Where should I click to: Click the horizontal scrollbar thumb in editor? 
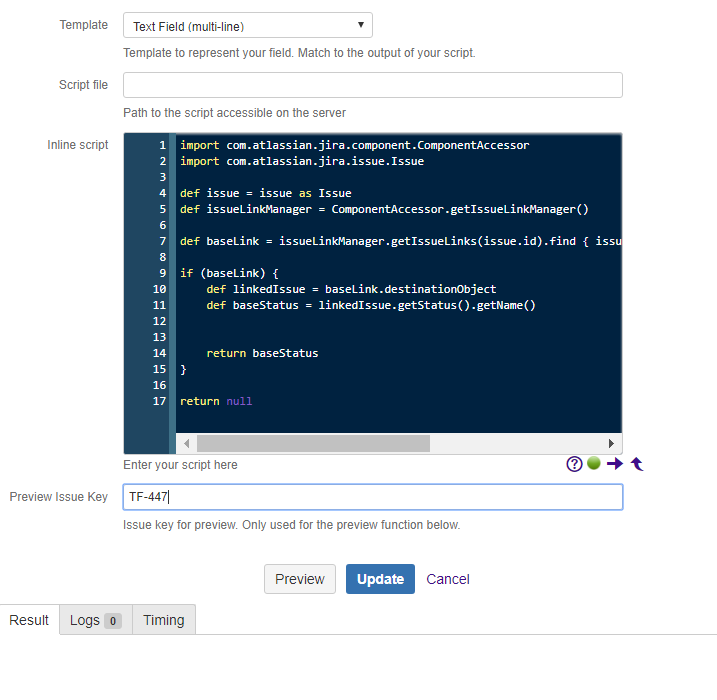[313, 444]
